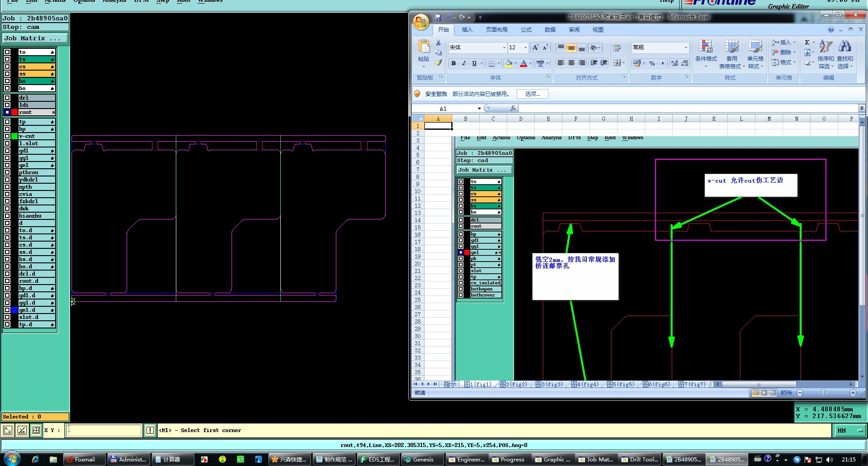Image resolution: width=868 pixels, height=466 pixels.
Task: Toggle the 'pthrou' layer checkbox
Action: (x=7, y=172)
